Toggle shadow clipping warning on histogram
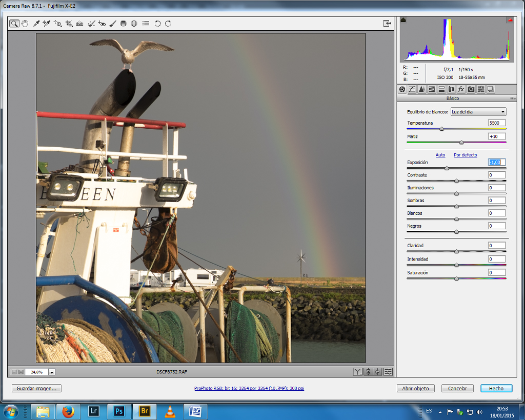 (403, 20)
